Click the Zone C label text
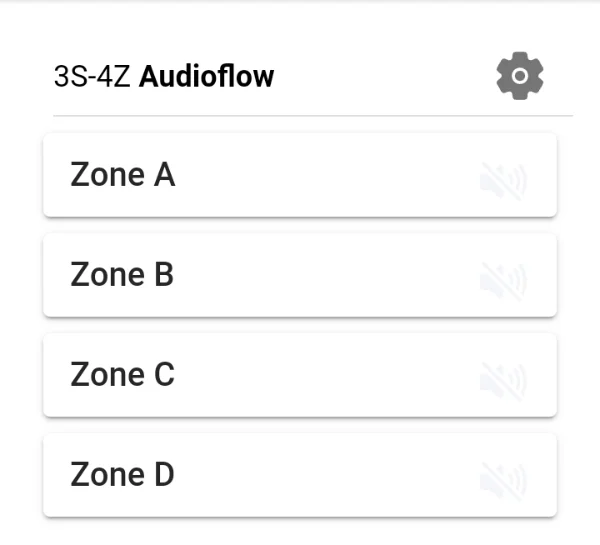Viewport: 600px width, 545px height. (x=122, y=374)
